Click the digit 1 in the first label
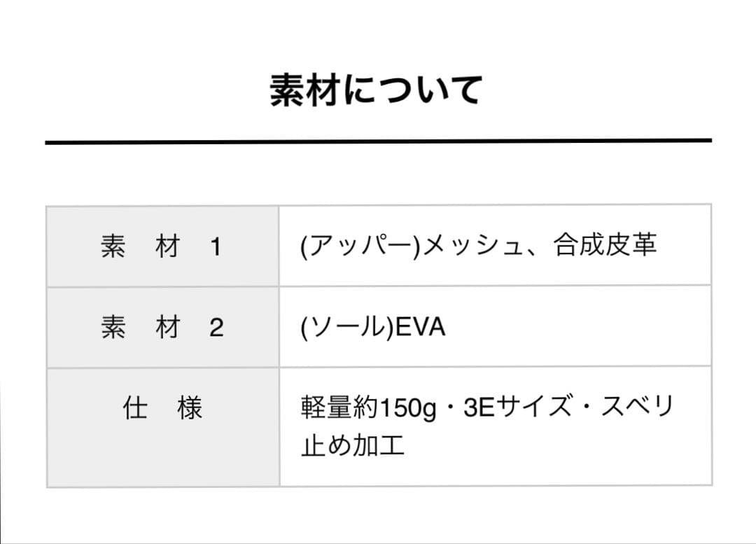The image size is (756, 544). 216,247
